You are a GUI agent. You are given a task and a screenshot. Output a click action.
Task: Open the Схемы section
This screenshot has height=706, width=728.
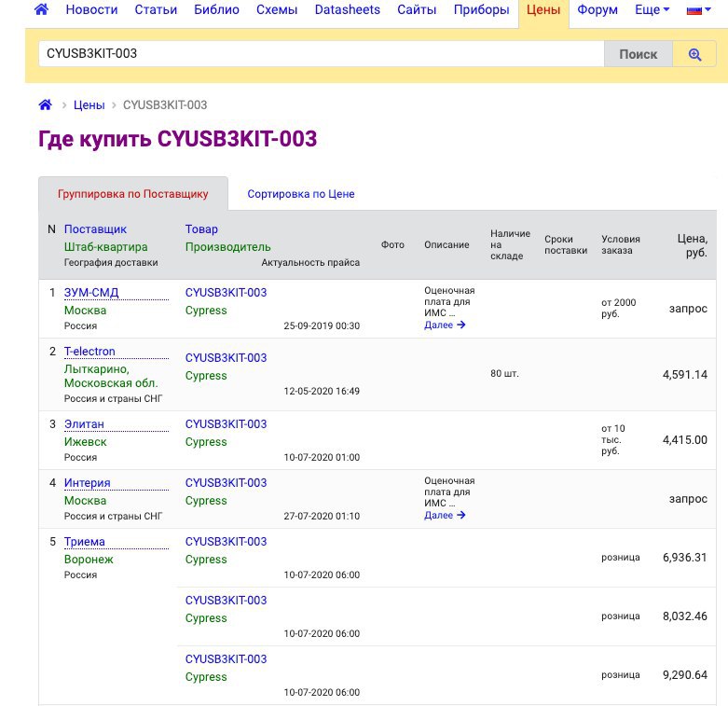point(277,9)
